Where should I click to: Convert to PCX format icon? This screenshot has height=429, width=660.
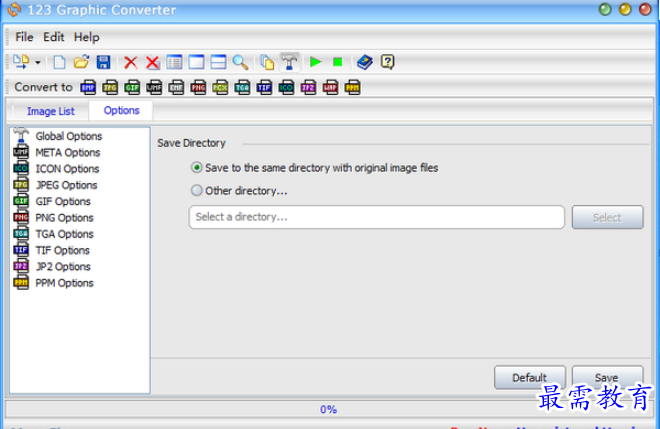pyautogui.click(x=220, y=87)
